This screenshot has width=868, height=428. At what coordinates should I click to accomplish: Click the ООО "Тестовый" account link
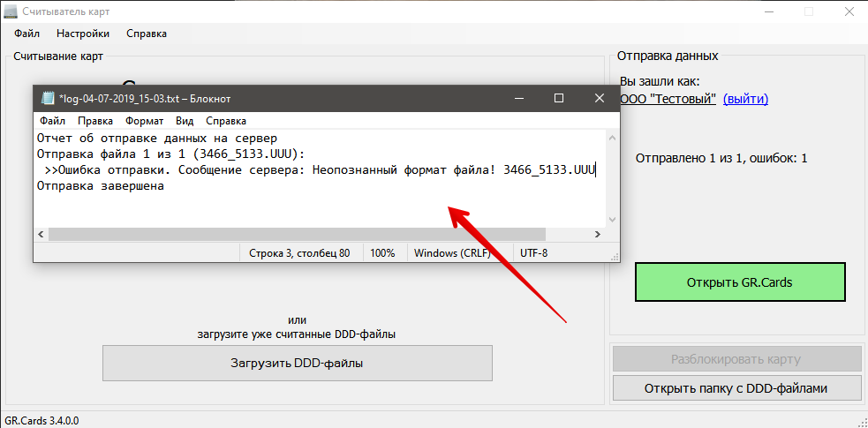pos(668,99)
